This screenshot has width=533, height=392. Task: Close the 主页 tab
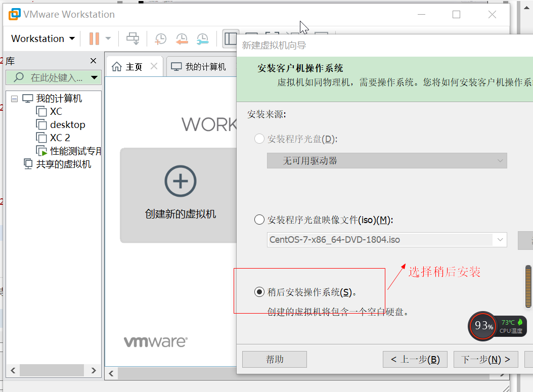point(154,66)
